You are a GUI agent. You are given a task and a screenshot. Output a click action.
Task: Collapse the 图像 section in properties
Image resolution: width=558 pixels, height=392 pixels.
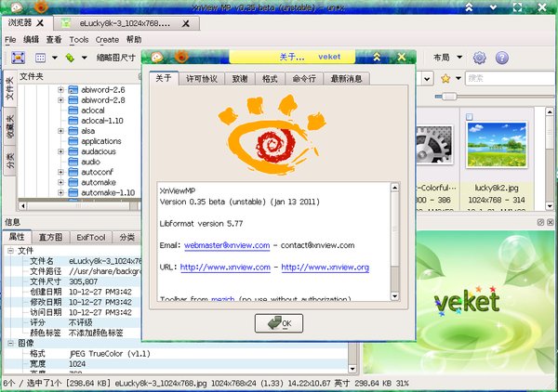(10, 344)
